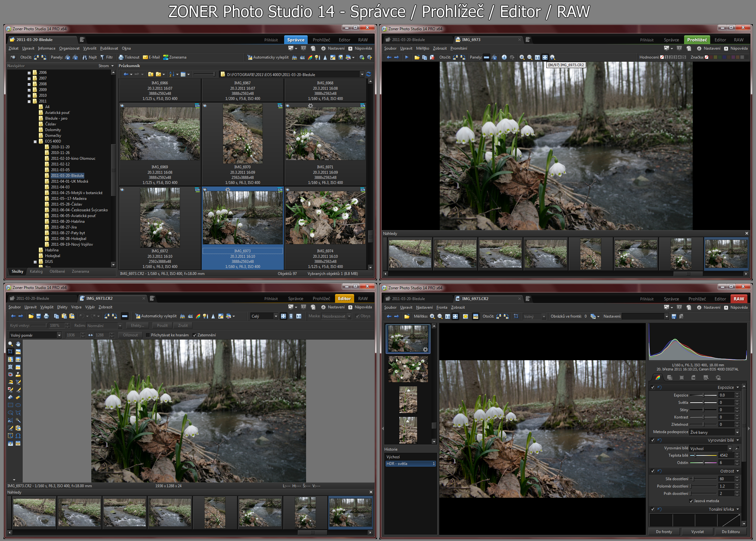This screenshot has height=541, width=756.
Task: Open folder path dropdown in Správce Průzkumník
Action: [362, 74]
